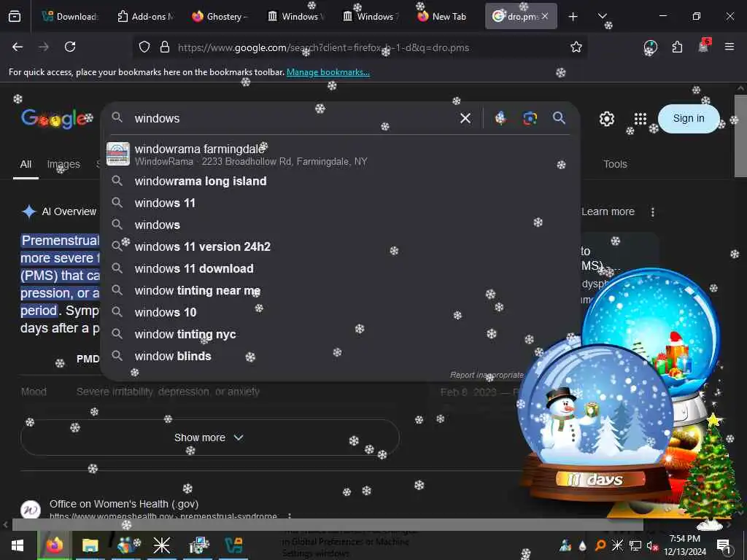The image size is (747, 560).
Task: Choose suggestion windows 11 version 24h2
Action: (x=340, y=246)
